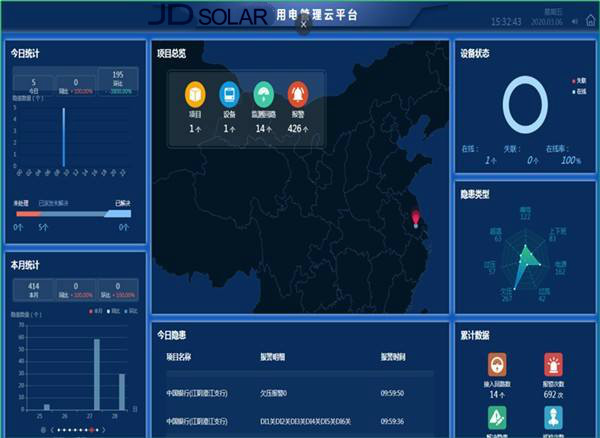Mute sound with the speaker icon
Screen dimensions: 600x438
pos(575,21)
